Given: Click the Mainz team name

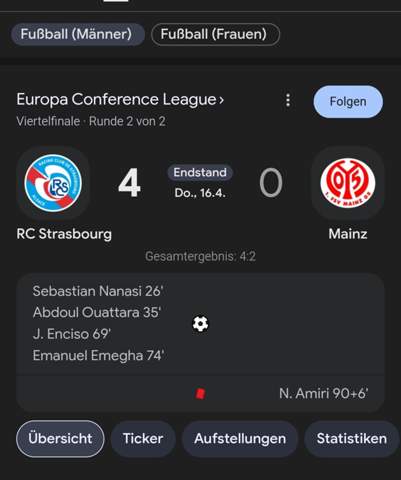Looking at the screenshot, I should [x=348, y=234].
